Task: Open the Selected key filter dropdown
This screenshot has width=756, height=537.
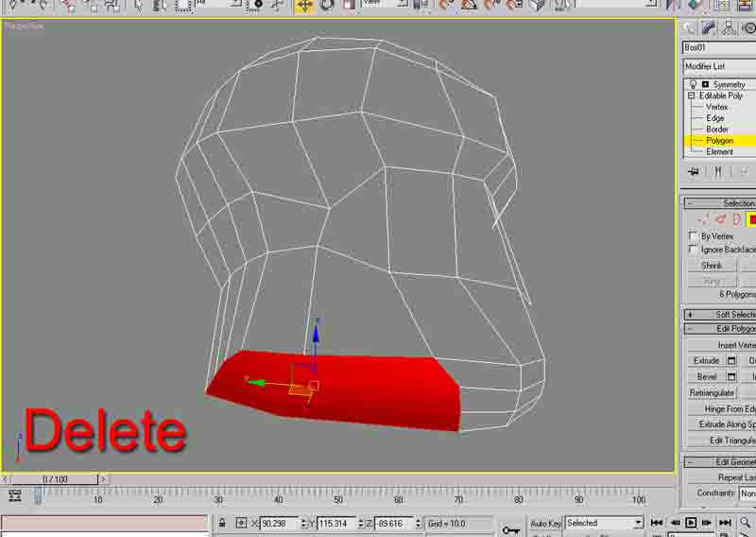Action: click(604, 523)
